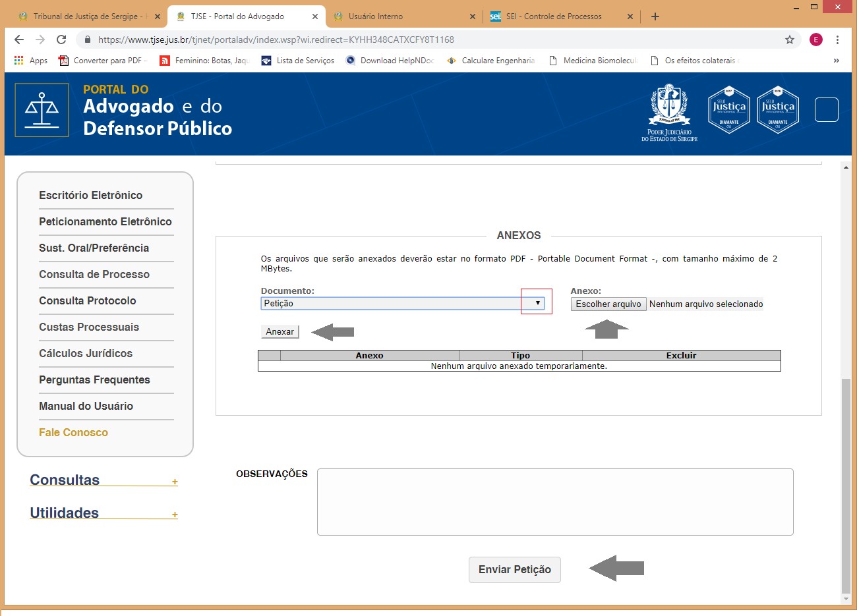Open the Apps grid in bookmarks bar
857x616 pixels.
pyautogui.click(x=31, y=61)
